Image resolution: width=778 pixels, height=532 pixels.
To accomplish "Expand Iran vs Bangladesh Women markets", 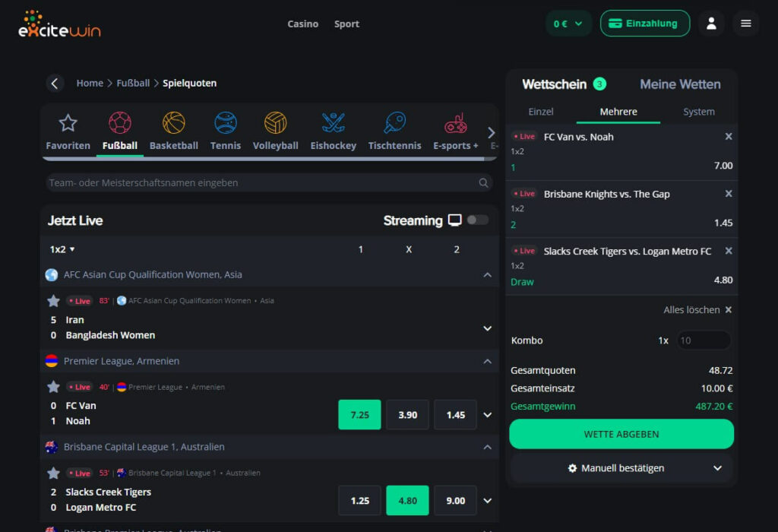I will (x=487, y=328).
